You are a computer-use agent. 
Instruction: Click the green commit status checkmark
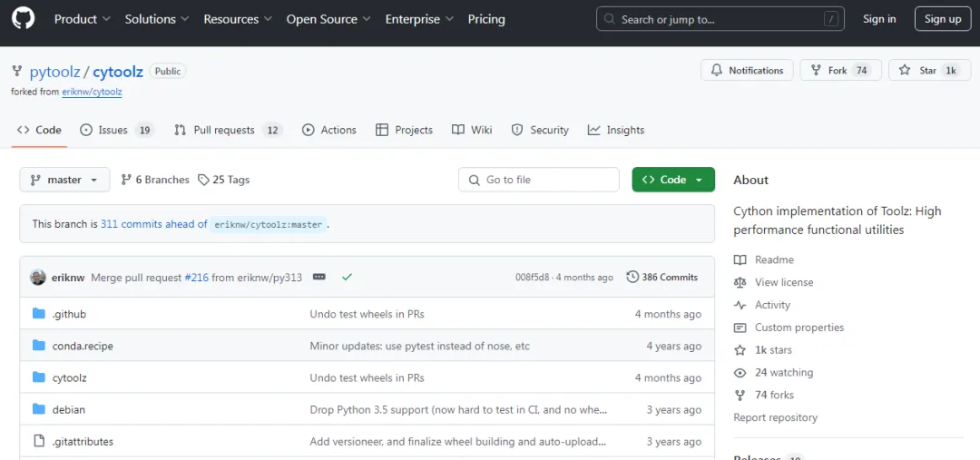coord(347,277)
